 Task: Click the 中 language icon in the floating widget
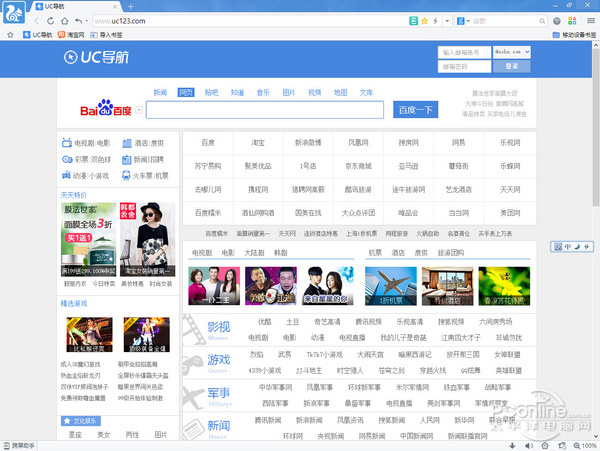(x=567, y=247)
